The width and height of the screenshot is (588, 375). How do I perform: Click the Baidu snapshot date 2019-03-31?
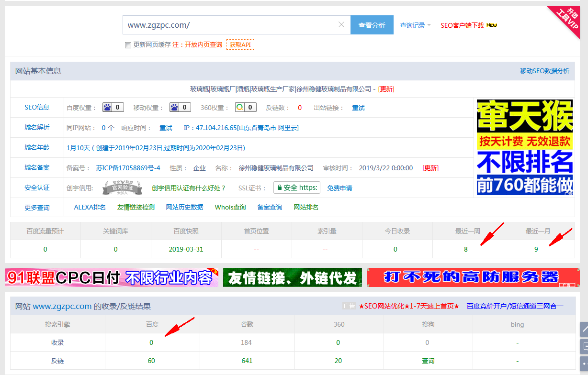coord(186,249)
